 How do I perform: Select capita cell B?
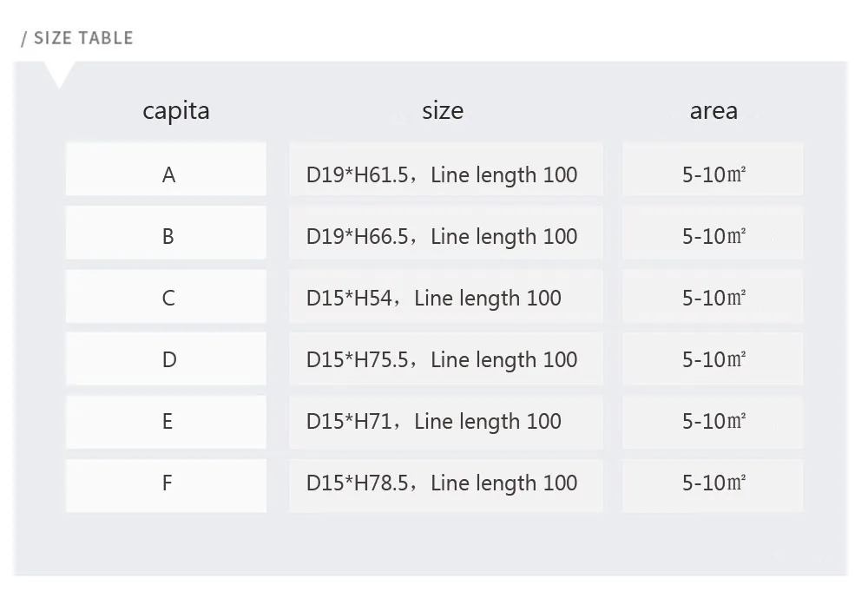pos(168,236)
